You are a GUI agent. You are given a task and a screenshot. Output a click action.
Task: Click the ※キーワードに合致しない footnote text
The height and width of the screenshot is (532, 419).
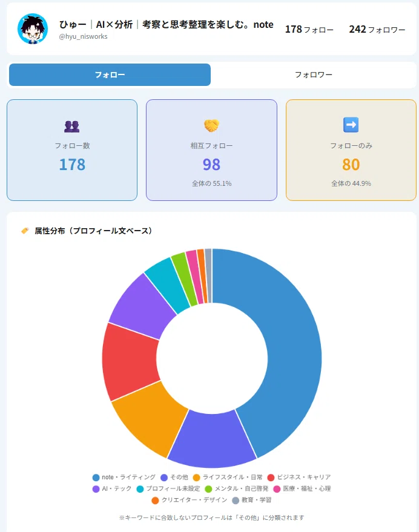(211, 517)
